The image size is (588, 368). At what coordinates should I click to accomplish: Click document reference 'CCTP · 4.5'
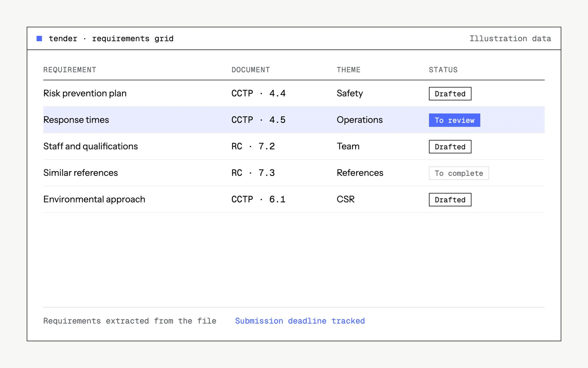[258, 120]
